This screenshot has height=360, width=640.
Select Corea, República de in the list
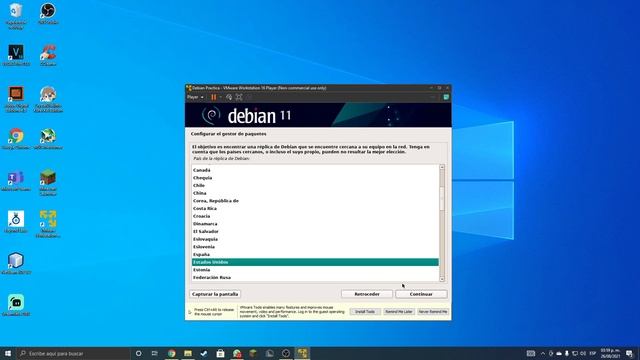[316, 201]
